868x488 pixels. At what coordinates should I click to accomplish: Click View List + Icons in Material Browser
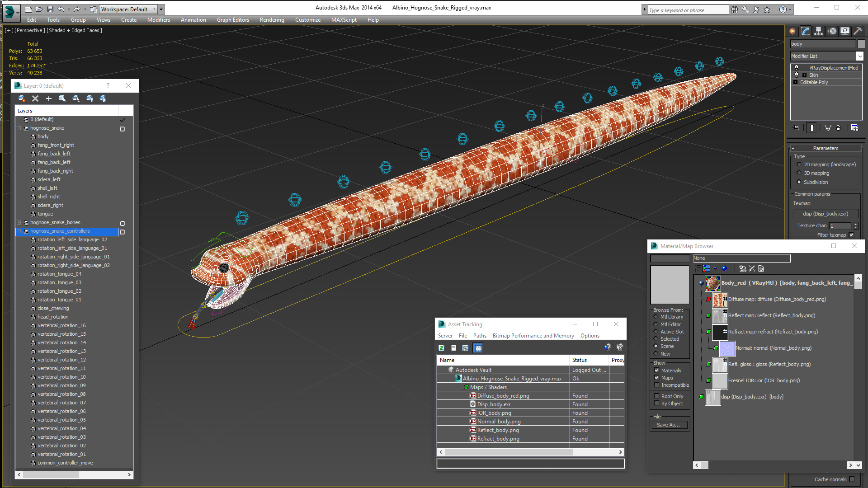click(707, 268)
